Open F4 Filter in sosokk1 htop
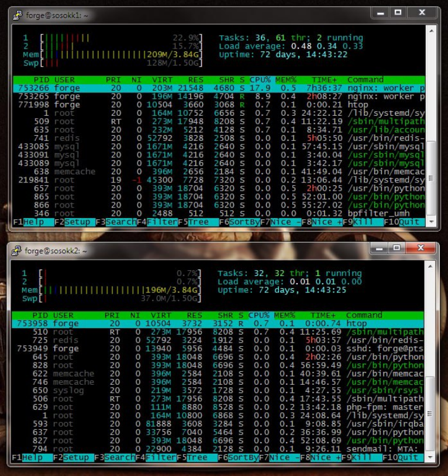Screen dimensions: 448x476 point(157,222)
